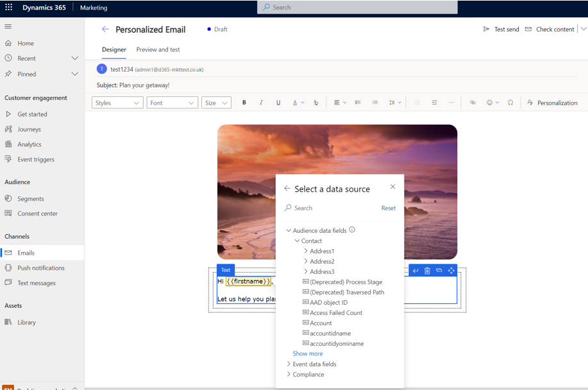Switch to Preview and test tab
The height and width of the screenshot is (390, 588).
(x=158, y=49)
